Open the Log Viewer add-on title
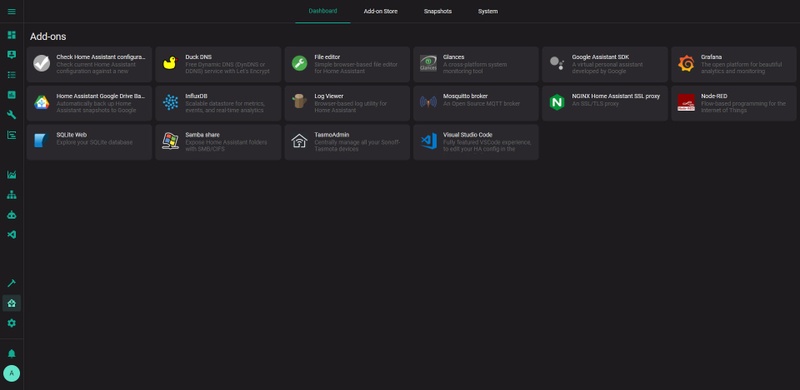This screenshot has width=800, height=390. [329, 96]
